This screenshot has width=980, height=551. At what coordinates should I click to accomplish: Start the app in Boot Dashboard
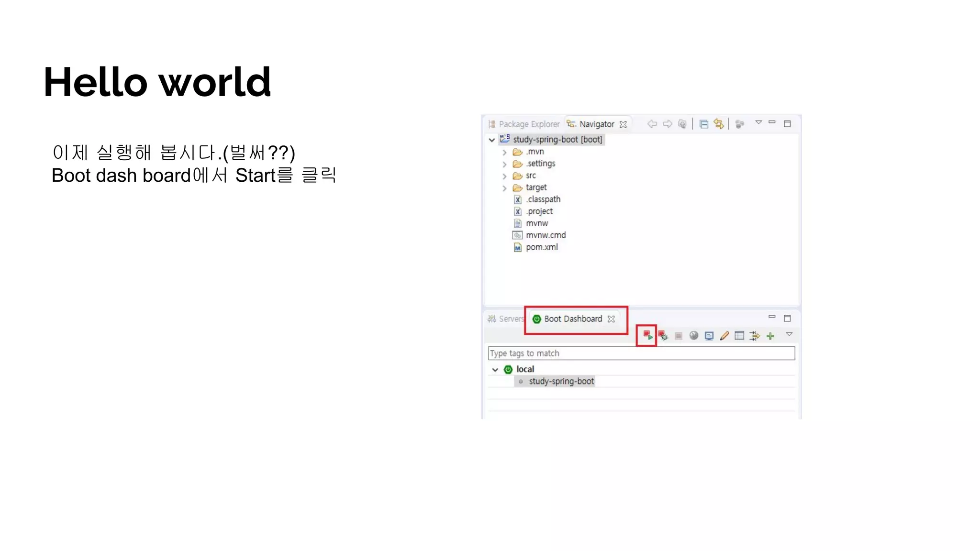tap(647, 335)
